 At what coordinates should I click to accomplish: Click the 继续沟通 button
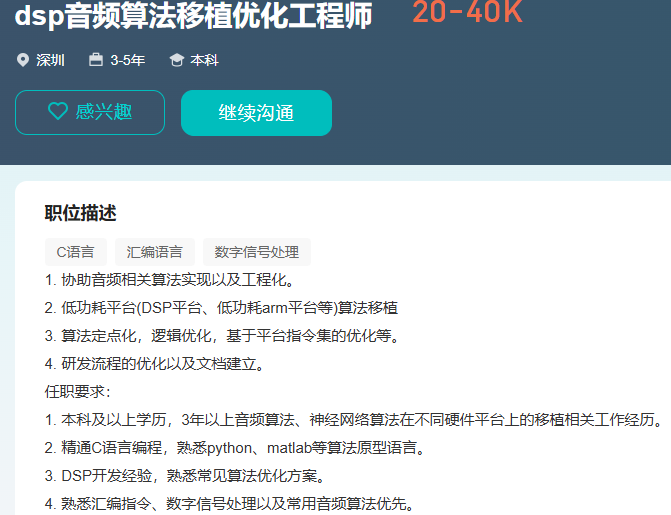[x=256, y=113]
